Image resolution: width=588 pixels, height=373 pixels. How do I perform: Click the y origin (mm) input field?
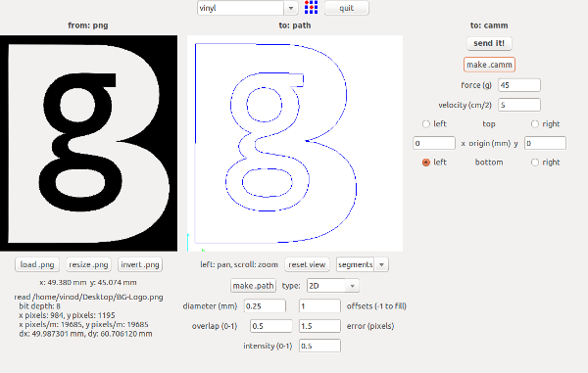545,143
